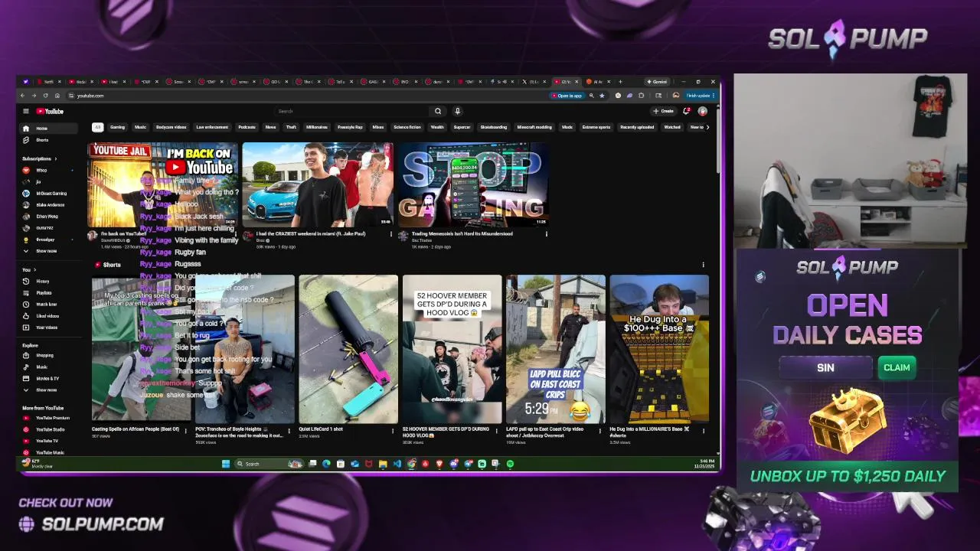Select the Podcasts category chip
Screen dimensions: 980x551
coord(247,127)
